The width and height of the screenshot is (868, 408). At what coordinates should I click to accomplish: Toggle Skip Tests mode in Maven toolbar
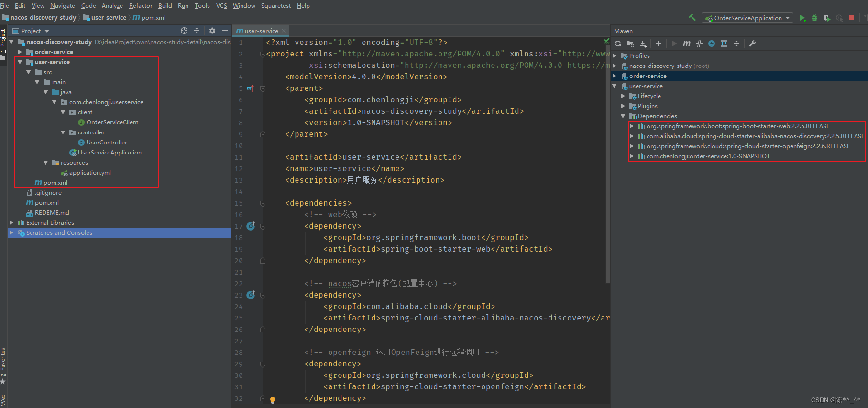pos(699,44)
